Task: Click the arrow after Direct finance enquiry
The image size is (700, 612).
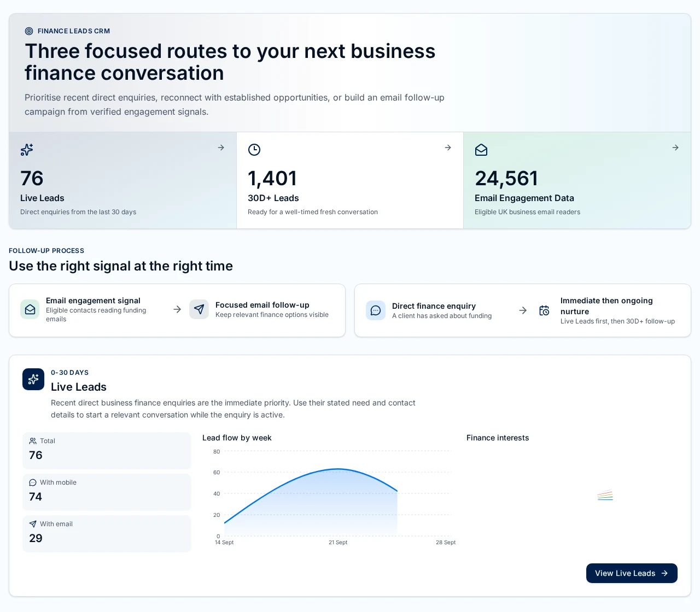Action: (x=523, y=310)
